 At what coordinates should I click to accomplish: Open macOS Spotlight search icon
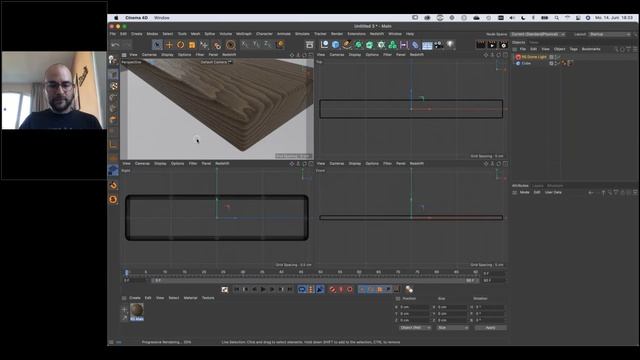point(556,18)
